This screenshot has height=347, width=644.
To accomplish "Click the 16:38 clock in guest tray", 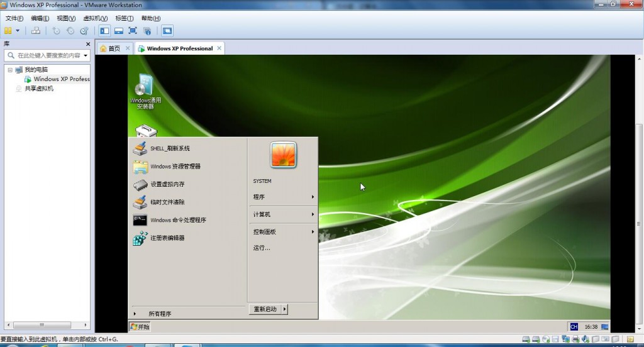I will [x=591, y=327].
